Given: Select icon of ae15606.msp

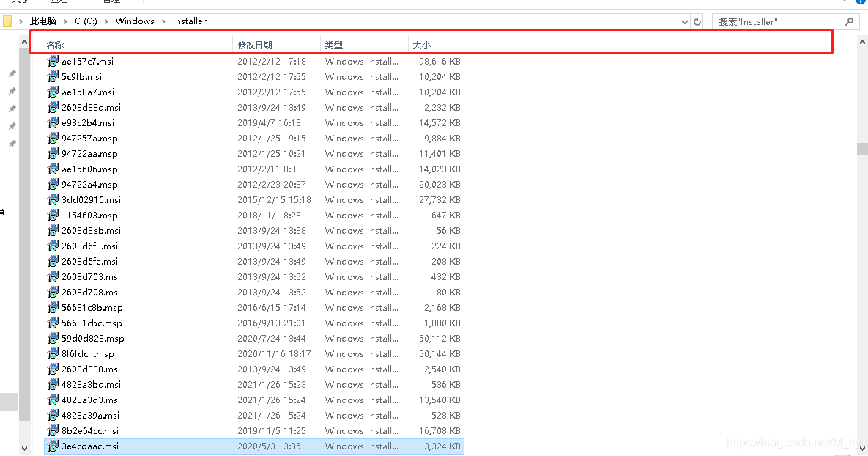Looking at the screenshot, I should click(x=53, y=169).
